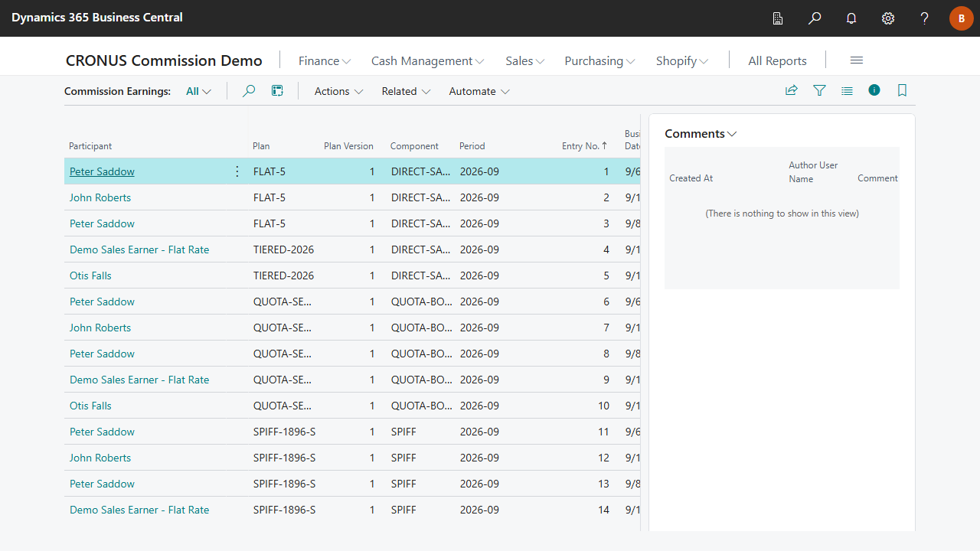Sort by the Entry No. column header
980x551 pixels.
click(x=584, y=146)
